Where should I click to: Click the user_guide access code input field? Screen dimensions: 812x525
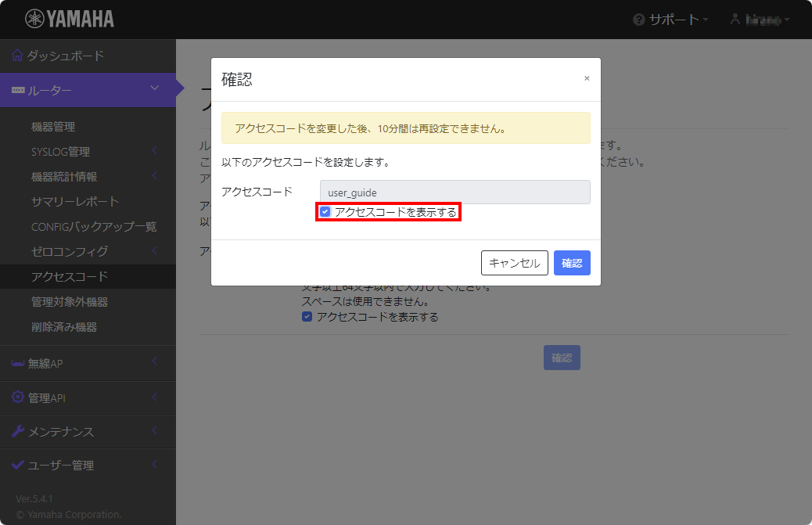(x=455, y=192)
